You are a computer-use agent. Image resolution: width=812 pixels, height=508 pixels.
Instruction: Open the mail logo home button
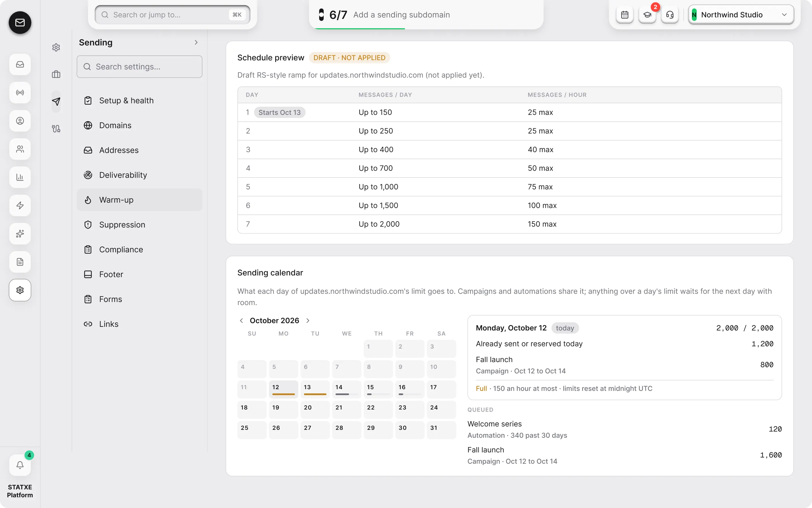(20, 23)
